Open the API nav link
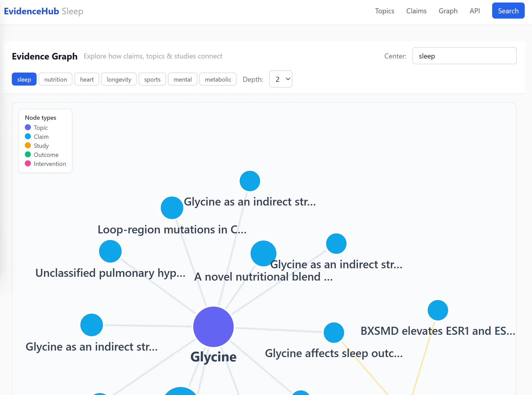 coord(475,11)
